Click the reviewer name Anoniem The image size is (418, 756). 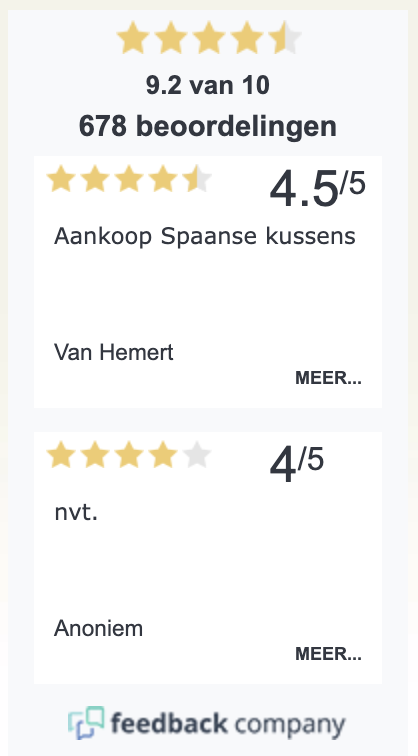[x=98, y=629]
